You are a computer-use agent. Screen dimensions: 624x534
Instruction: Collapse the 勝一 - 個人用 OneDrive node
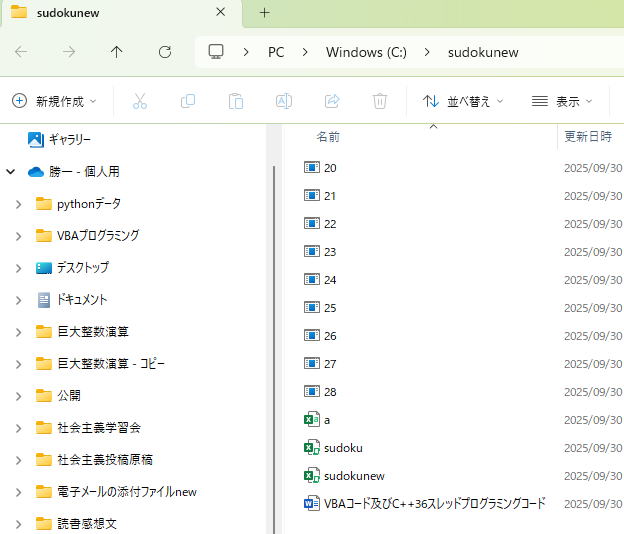pos(11,172)
